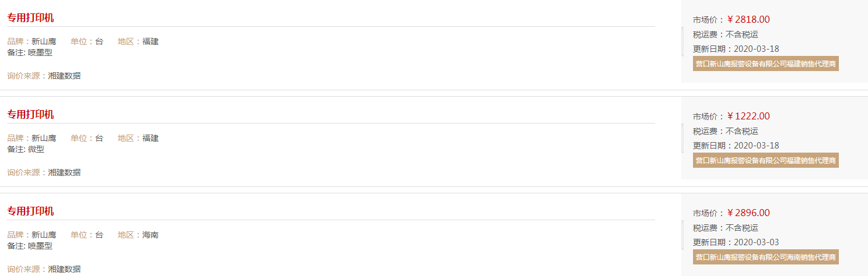Click the 2020-03-18 date under ¥1222.00
This screenshot has height=279, width=868.
[x=757, y=146]
